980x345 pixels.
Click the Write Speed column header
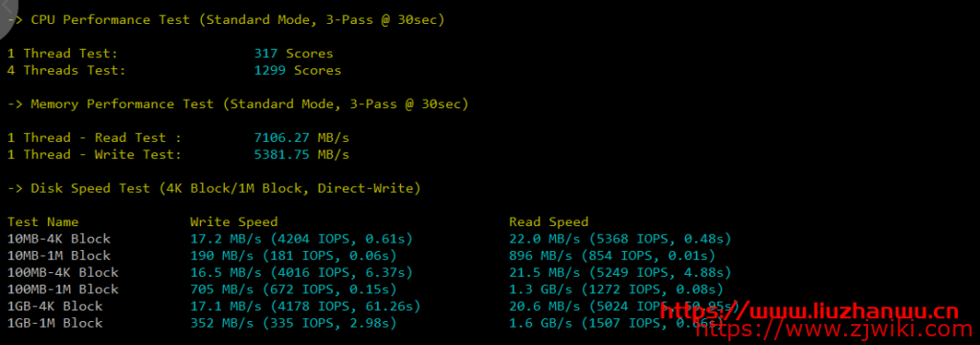click(234, 222)
